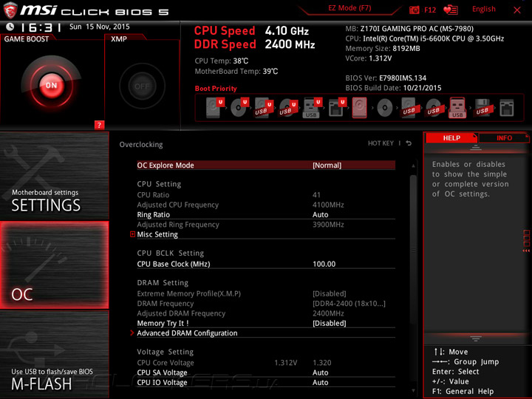Click the Adjusted Ring Frequency 3900MHz row
The width and height of the screenshot is (532, 399).
click(x=266, y=225)
